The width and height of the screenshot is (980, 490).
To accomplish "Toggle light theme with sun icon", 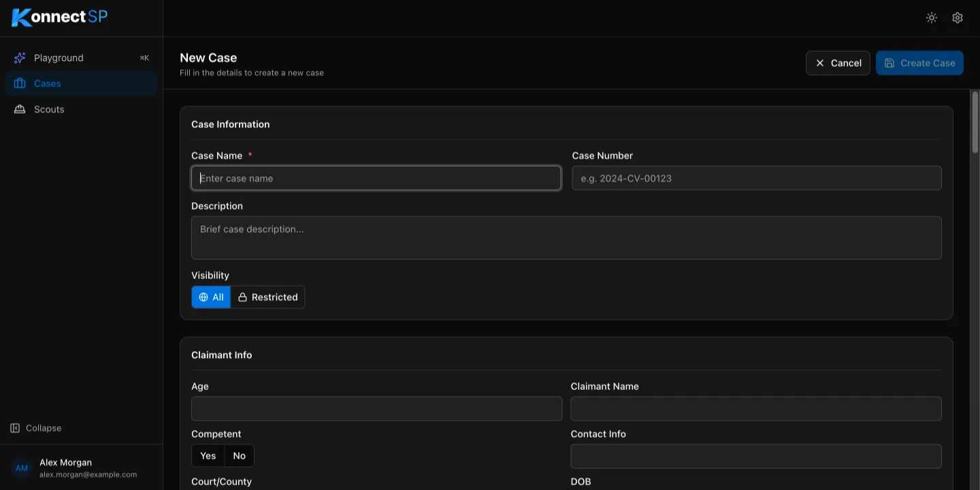I will pos(932,18).
